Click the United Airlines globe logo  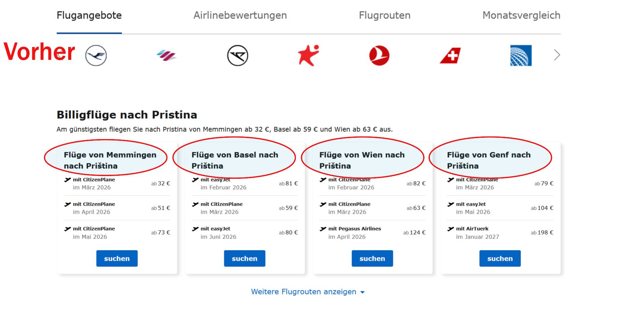click(521, 55)
